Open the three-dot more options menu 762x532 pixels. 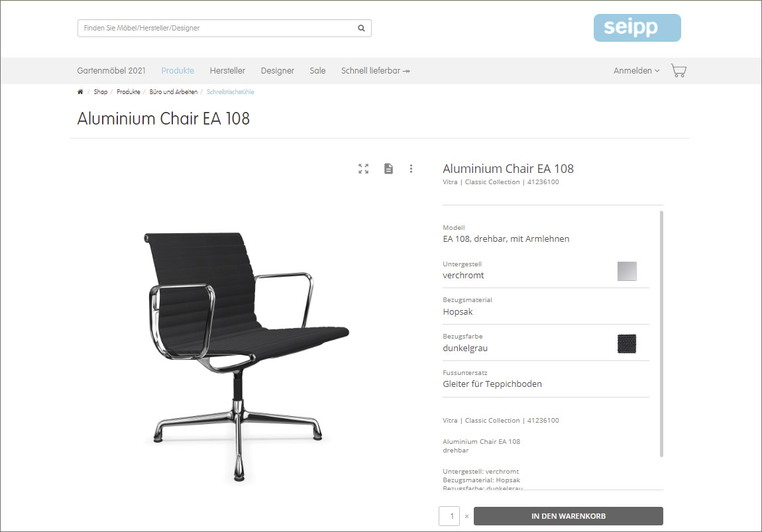click(411, 168)
